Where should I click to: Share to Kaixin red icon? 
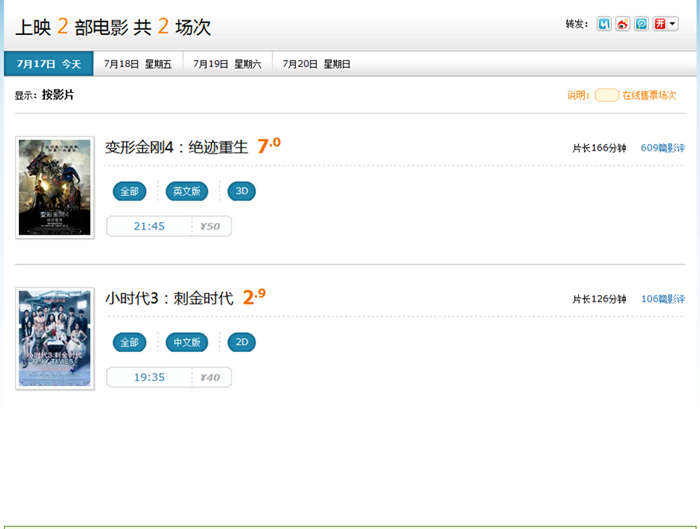[660, 24]
